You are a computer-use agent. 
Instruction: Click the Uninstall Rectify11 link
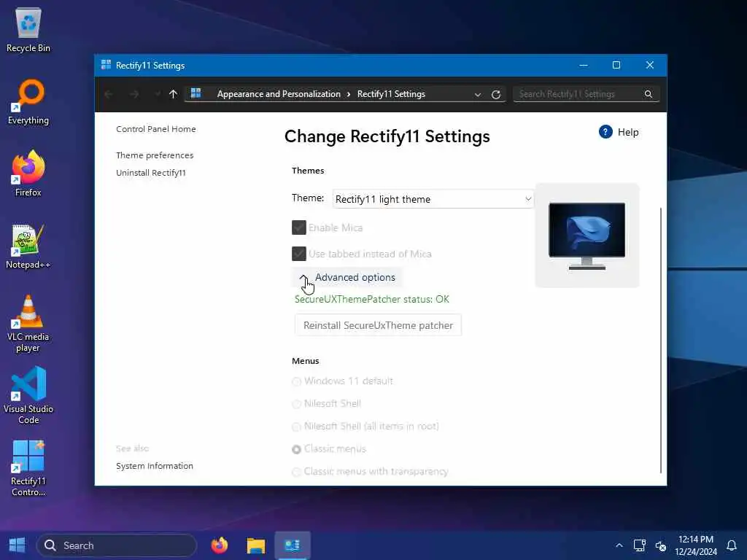pos(151,173)
